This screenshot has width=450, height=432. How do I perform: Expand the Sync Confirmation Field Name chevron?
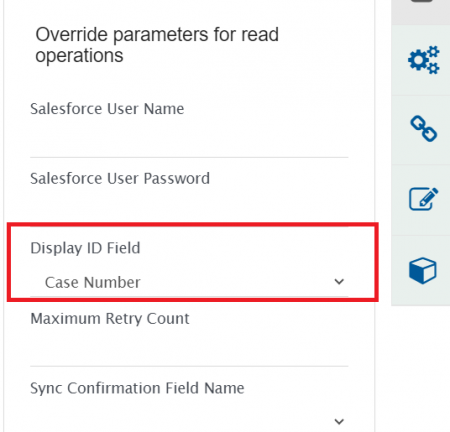coord(339,421)
